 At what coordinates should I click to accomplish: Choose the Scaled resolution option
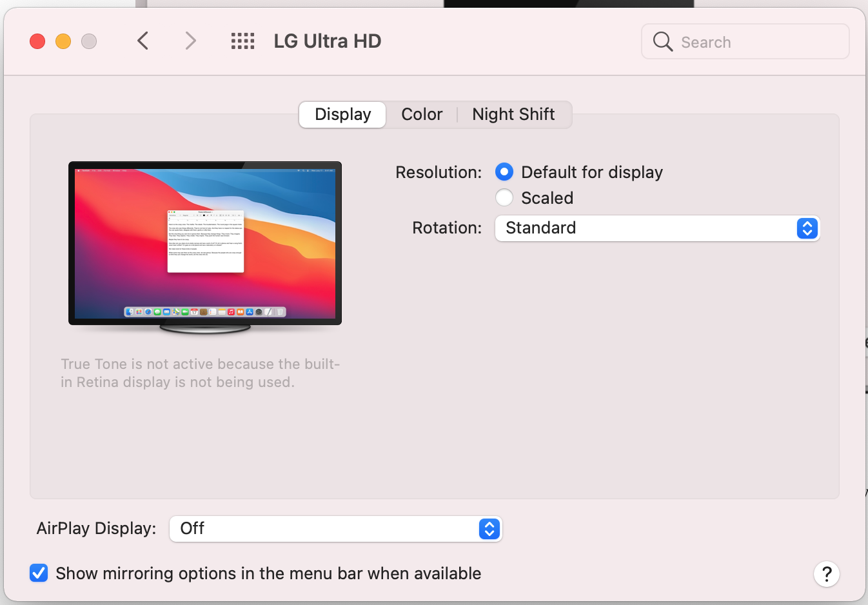(504, 198)
